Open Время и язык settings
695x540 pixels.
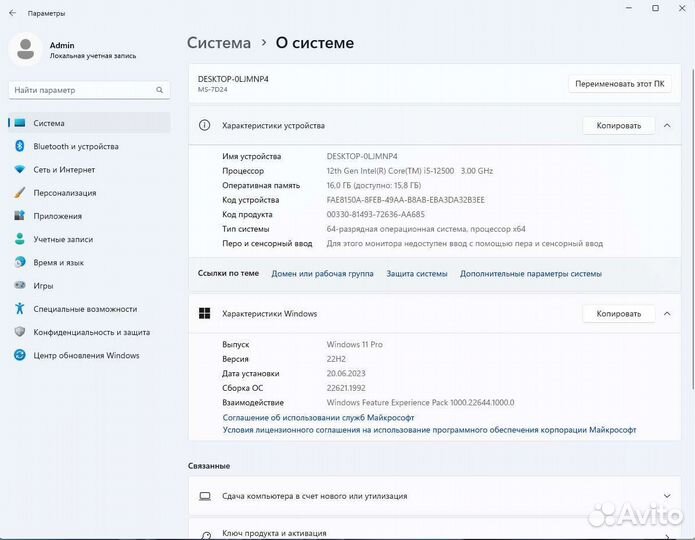click(90, 262)
